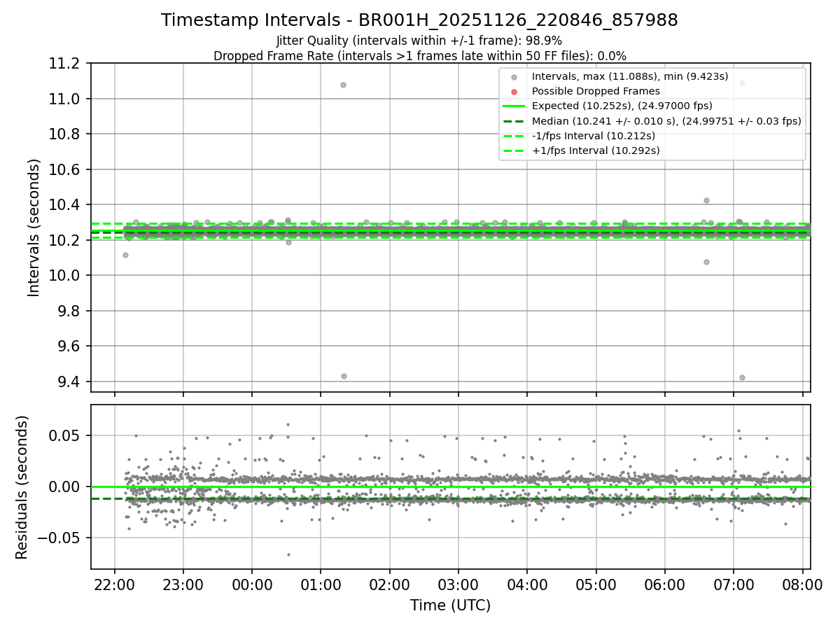Click the Jitter Quality 98.9% subtitle
Image resolution: width=840 pixels, height=630 pixels.
(419, 41)
